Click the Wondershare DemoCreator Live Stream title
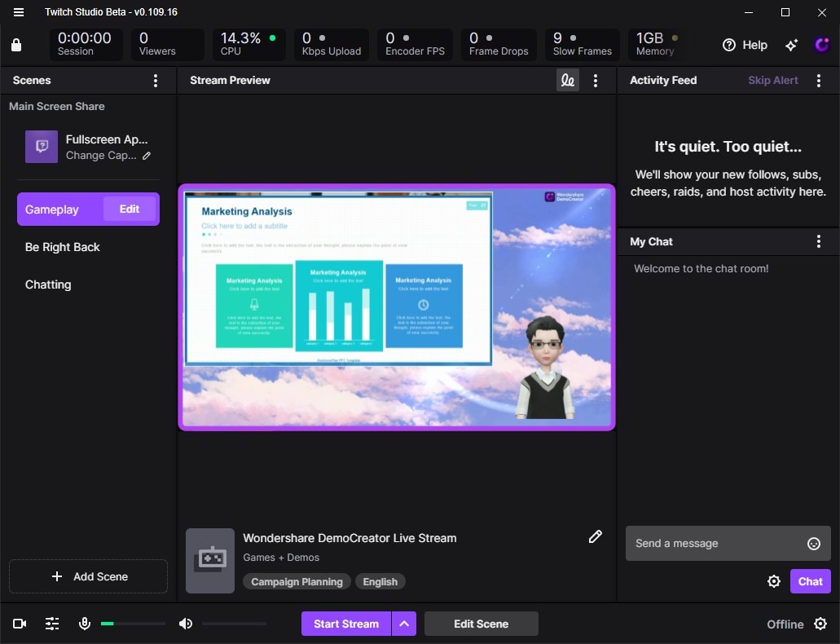The height and width of the screenshot is (644, 840). tap(350, 538)
